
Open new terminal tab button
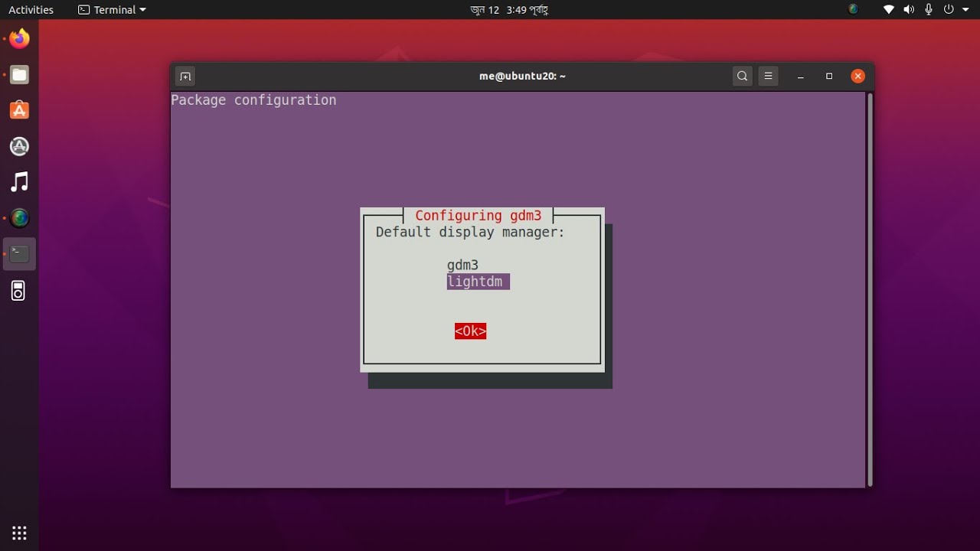[185, 76]
